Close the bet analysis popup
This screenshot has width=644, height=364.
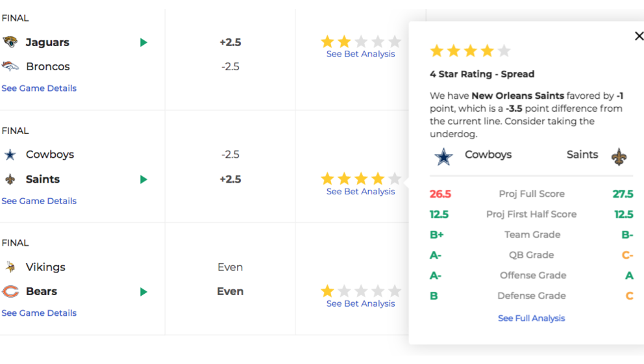[x=639, y=36]
